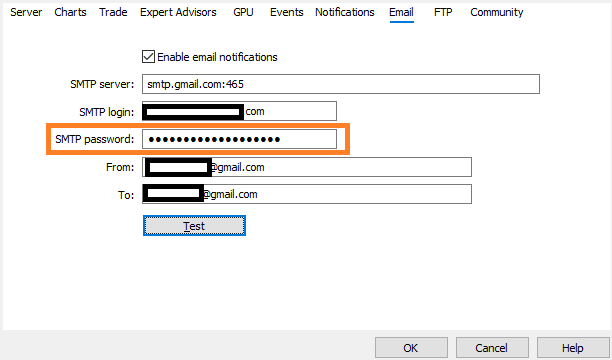Click the SMTP login label
This screenshot has height=360, width=612.
pos(107,112)
